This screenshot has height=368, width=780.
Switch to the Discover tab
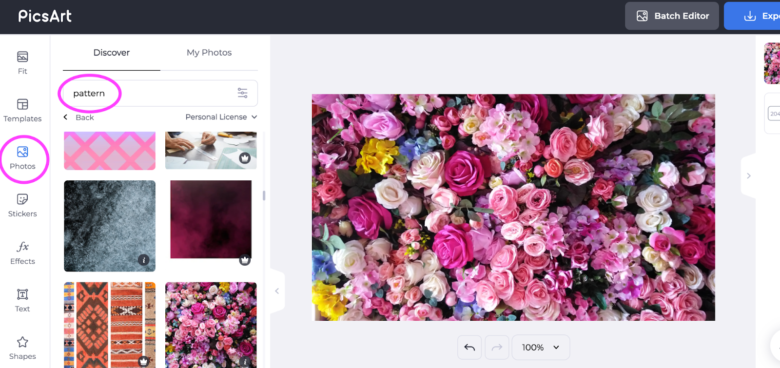click(x=111, y=53)
